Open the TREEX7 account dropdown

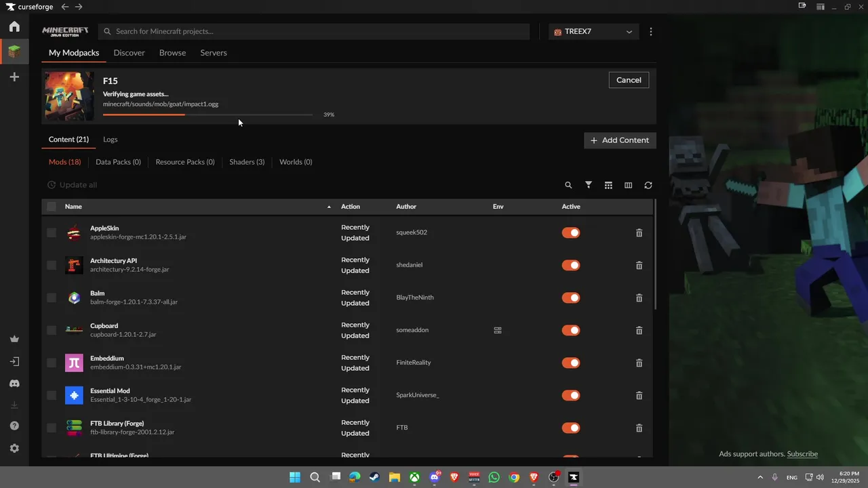[x=593, y=32]
